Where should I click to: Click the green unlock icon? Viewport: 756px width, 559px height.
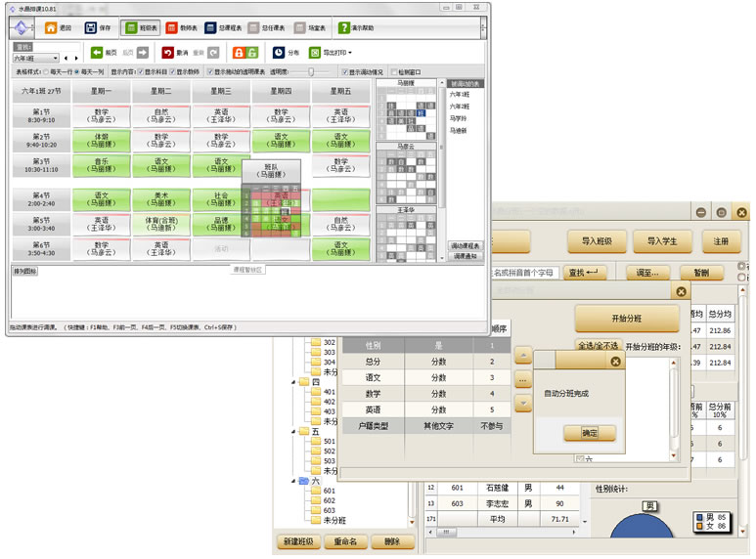coord(251,53)
